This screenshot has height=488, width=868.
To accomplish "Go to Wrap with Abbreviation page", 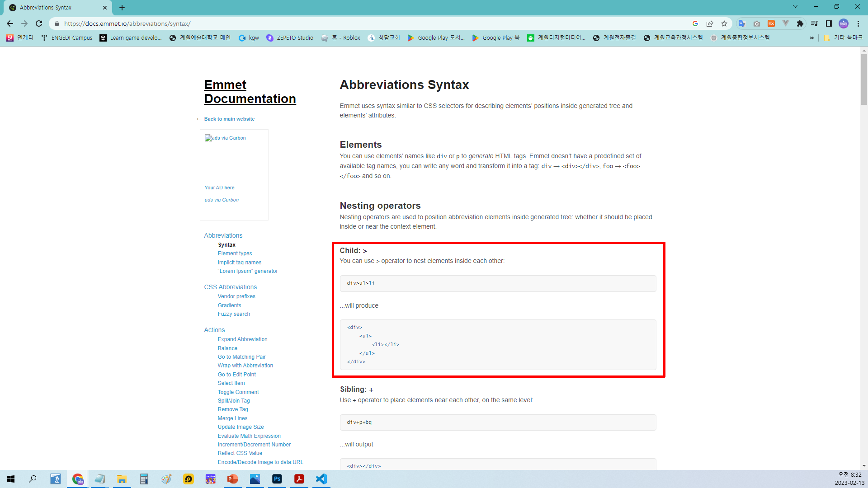I will [245, 366].
